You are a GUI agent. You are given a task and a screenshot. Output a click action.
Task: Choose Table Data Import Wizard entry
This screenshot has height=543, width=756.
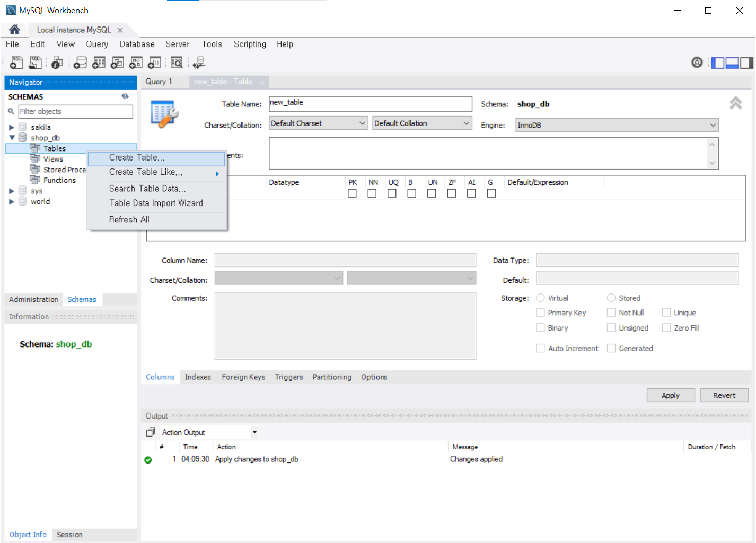coord(156,203)
